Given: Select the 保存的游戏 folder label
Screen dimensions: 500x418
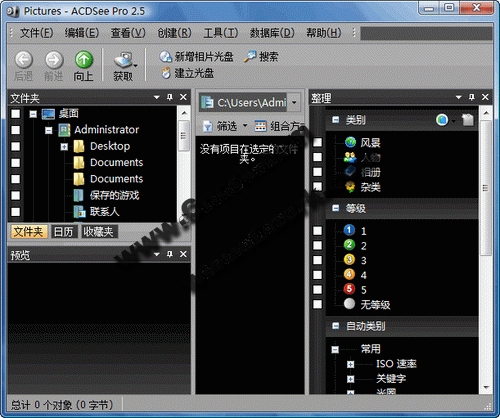Looking at the screenshot, I should pyautogui.click(x=114, y=195).
